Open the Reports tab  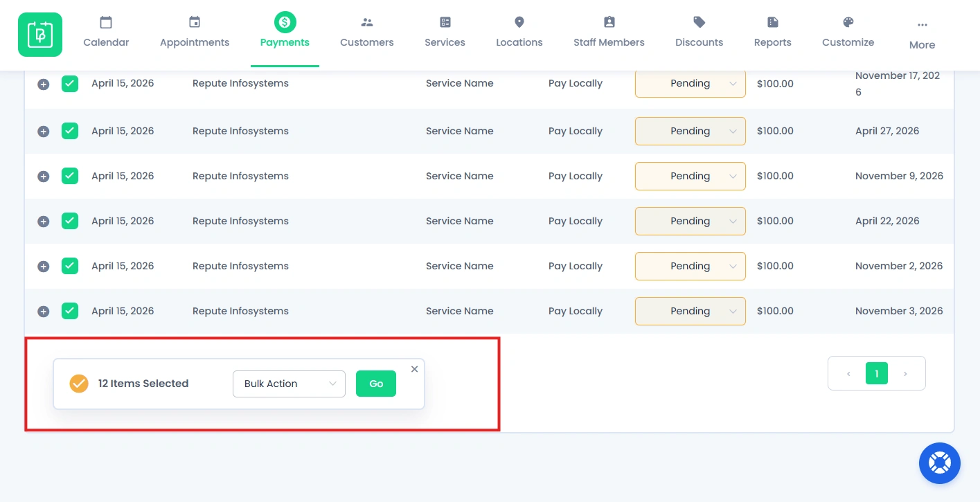click(x=773, y=34)
